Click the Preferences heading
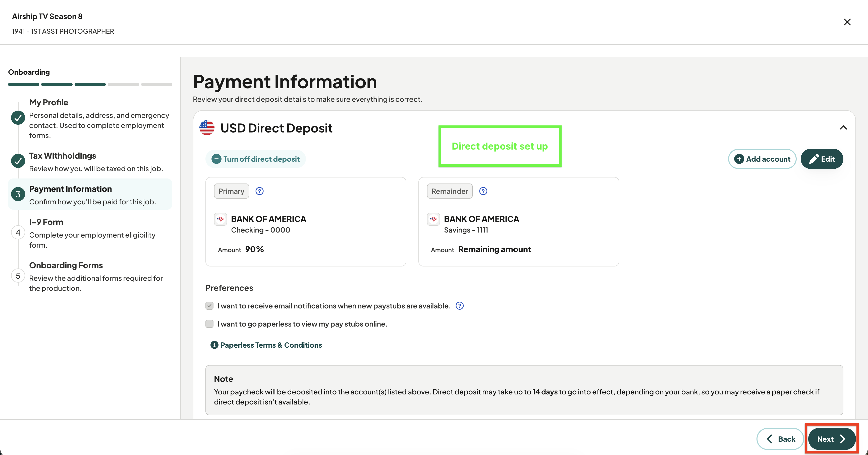This screenshot has height=455, width=868. click(x=229, y=288)
